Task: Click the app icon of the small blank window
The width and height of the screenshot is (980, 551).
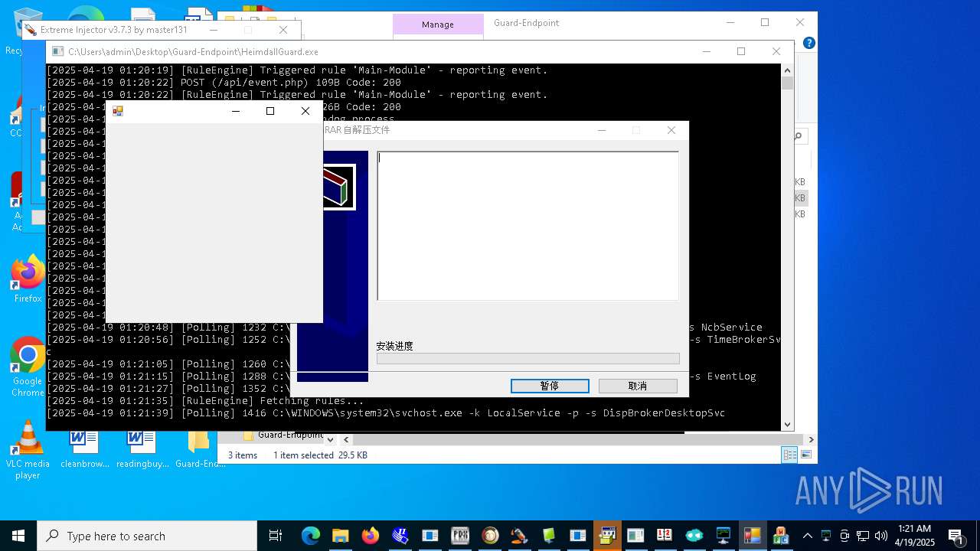Action: click(118, 111)
